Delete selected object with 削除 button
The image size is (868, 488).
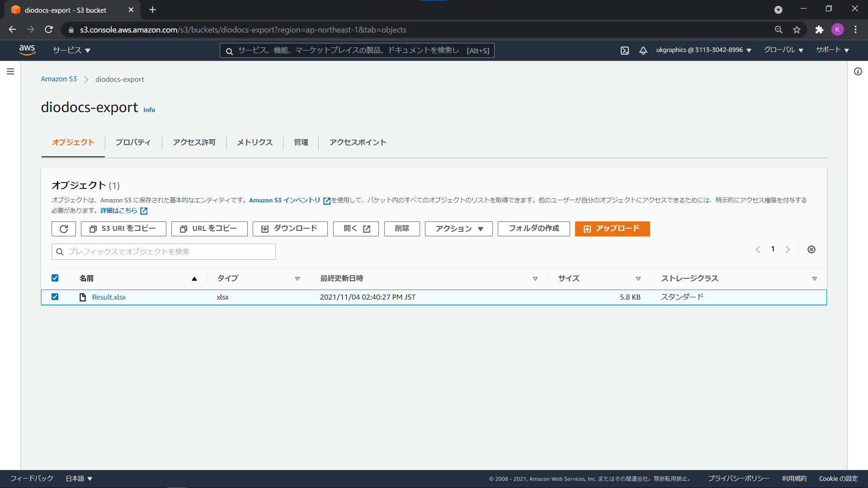[x=402, y=229]
